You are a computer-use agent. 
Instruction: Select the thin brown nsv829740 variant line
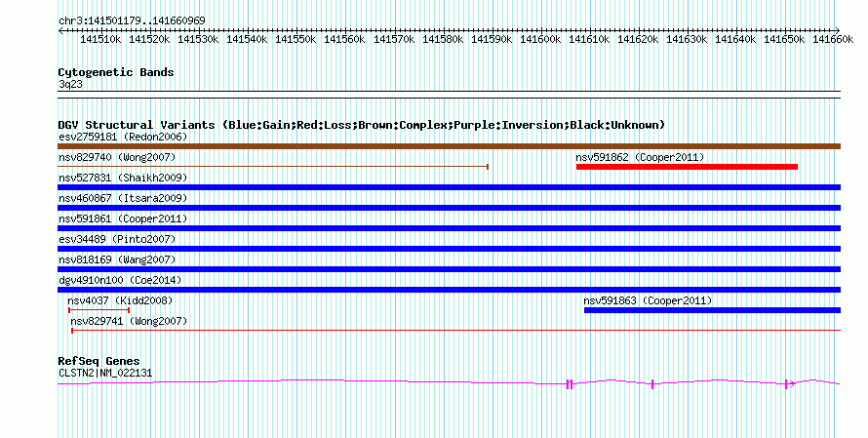point(273,166)
